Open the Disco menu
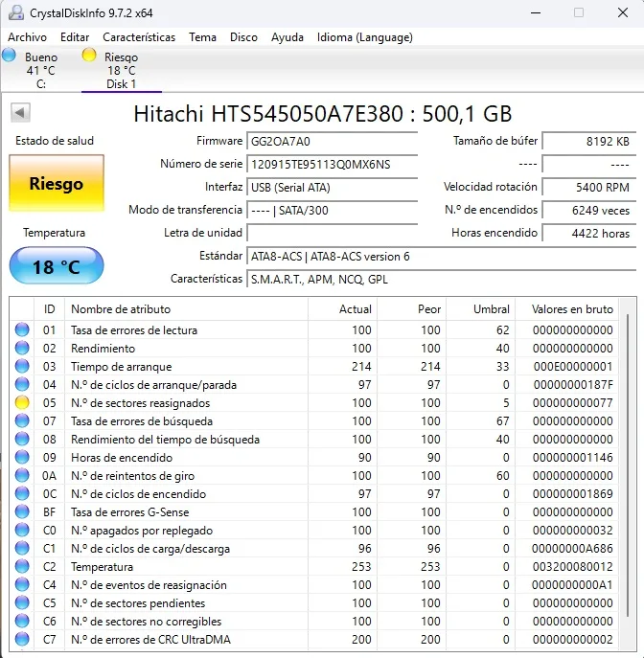This screenshot has width=644, height=658. coord(243,37)
